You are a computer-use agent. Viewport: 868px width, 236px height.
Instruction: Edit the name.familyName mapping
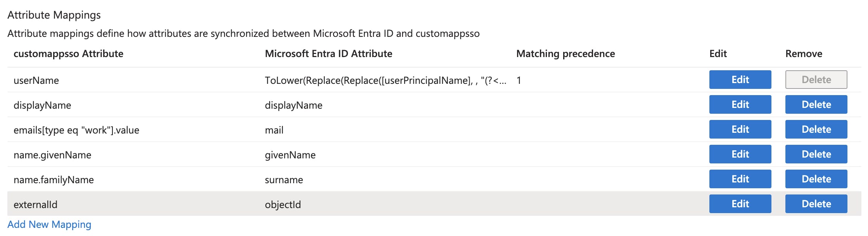click(x=739, y=179)
